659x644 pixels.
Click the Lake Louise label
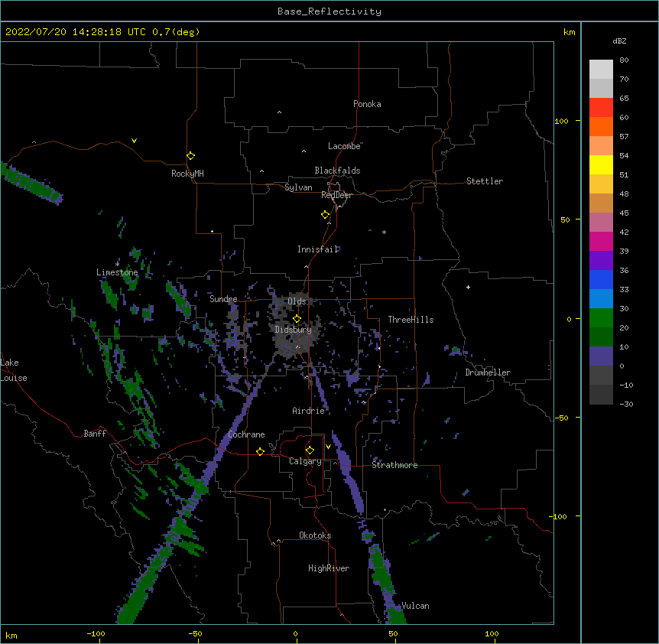tap(14, 370)
